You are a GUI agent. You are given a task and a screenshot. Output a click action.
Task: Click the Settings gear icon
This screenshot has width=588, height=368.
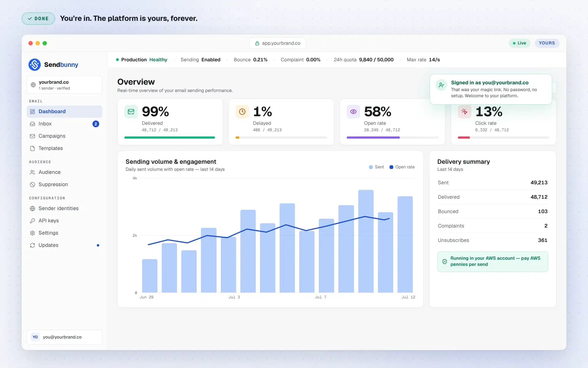[x=32, y=233]
